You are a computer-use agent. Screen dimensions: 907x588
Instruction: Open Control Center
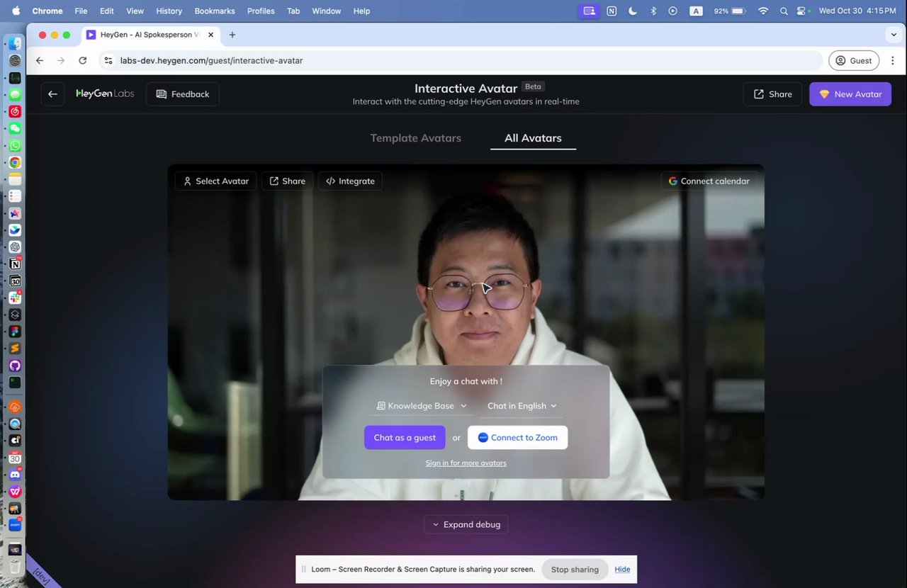[802, 11]
